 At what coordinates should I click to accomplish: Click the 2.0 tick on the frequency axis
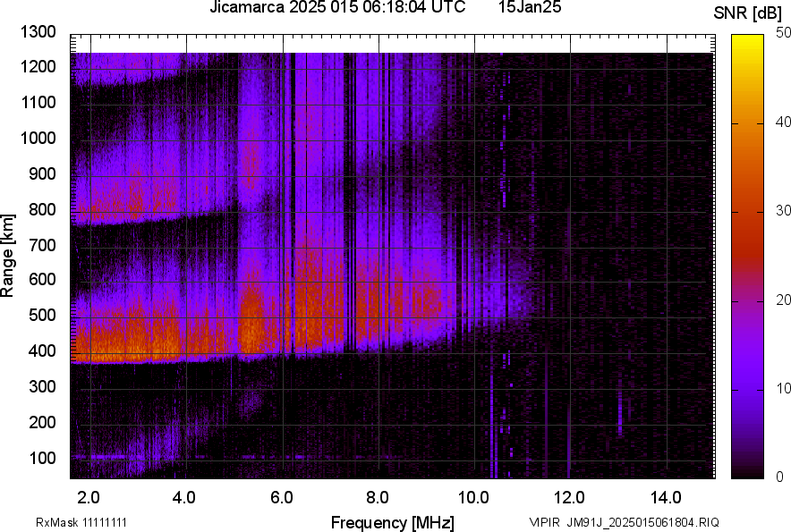(x=89, y=497)
